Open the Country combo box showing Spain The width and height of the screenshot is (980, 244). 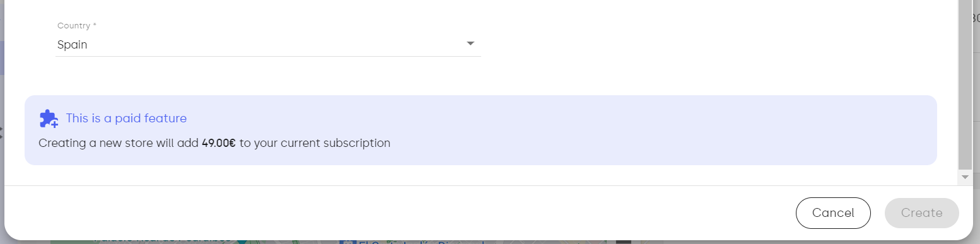[x=268, y=44]
